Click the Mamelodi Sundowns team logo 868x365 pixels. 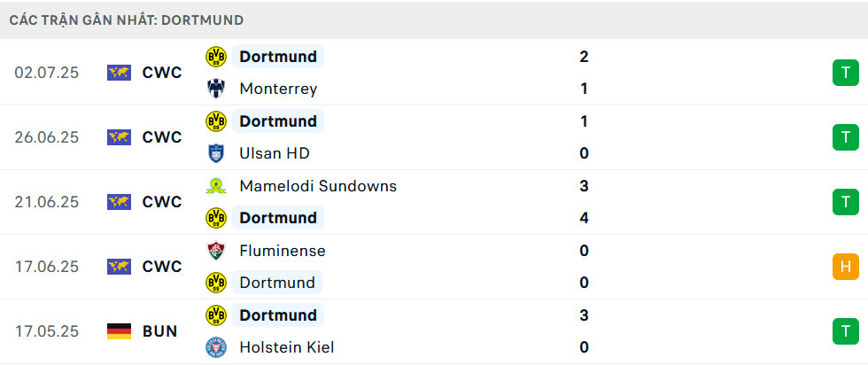click(x=216, y=185)
